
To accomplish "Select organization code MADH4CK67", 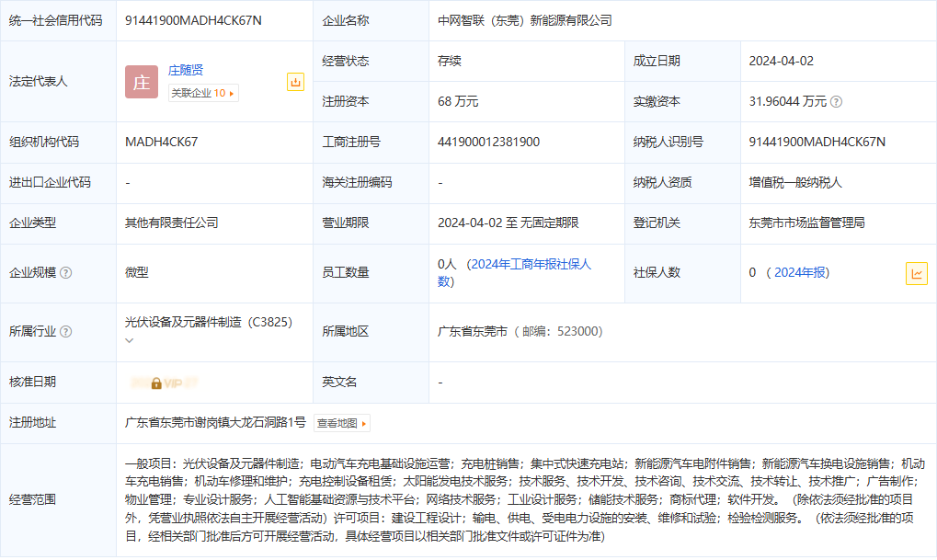I will (161, 142).
